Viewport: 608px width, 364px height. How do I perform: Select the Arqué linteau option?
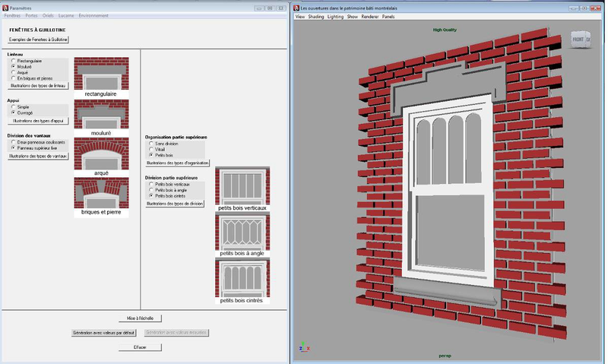click(x=14, y=72)
